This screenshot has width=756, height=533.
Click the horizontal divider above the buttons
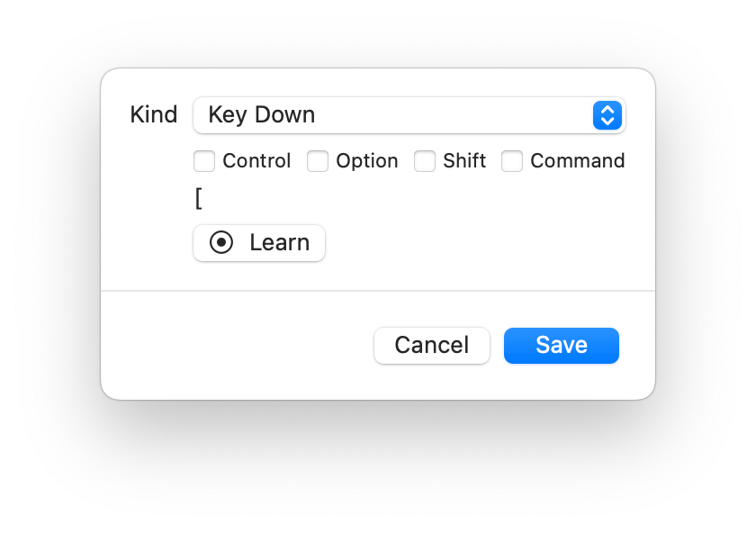tap(378, 291)
